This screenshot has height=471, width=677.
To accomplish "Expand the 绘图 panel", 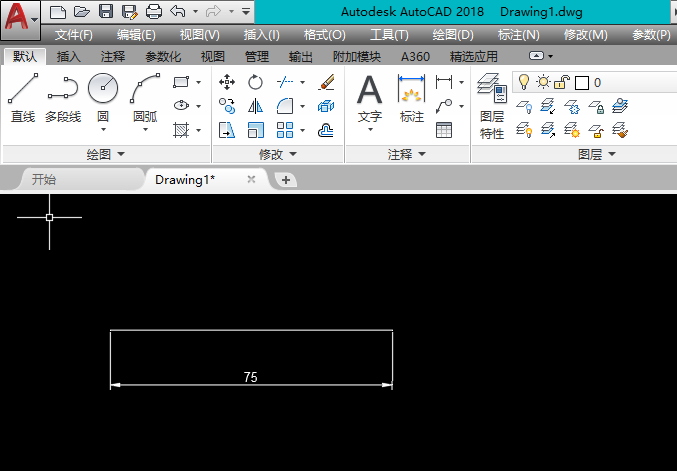I will point(106,154).
